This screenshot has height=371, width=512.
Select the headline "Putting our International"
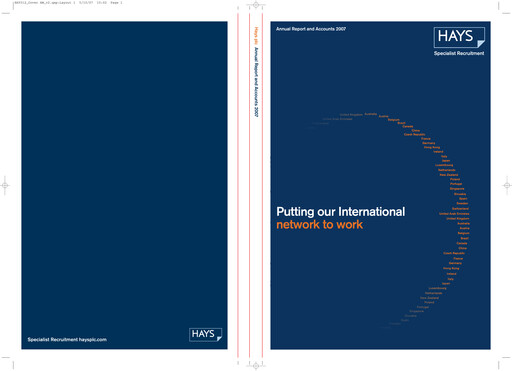click(x=341, y=212)
